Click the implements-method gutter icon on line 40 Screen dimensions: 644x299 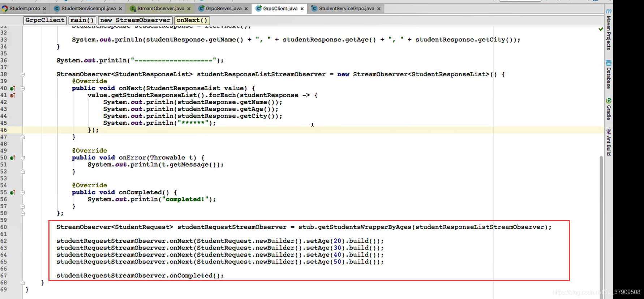tap(12, 88)
